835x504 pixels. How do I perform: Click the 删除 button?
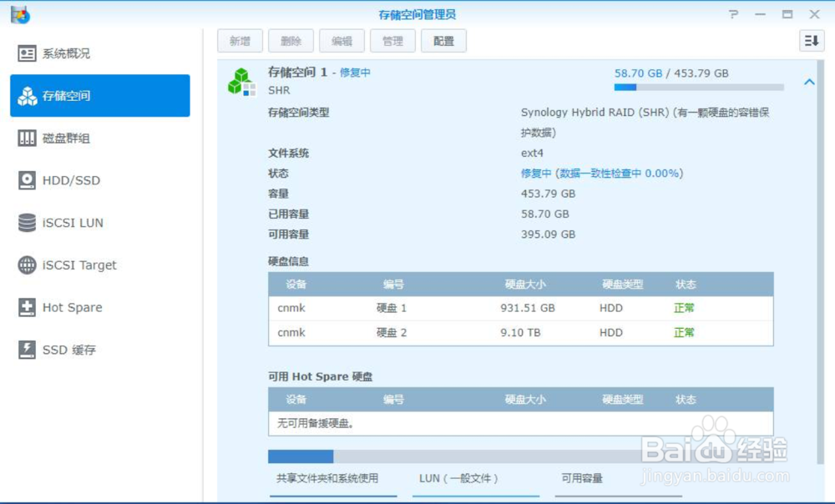pyautogui.click(x=291, y=41)
